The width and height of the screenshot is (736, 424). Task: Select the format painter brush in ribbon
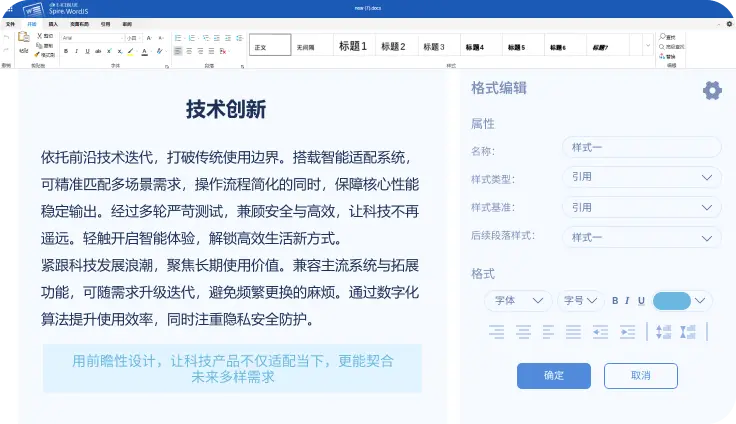point(38,54)
